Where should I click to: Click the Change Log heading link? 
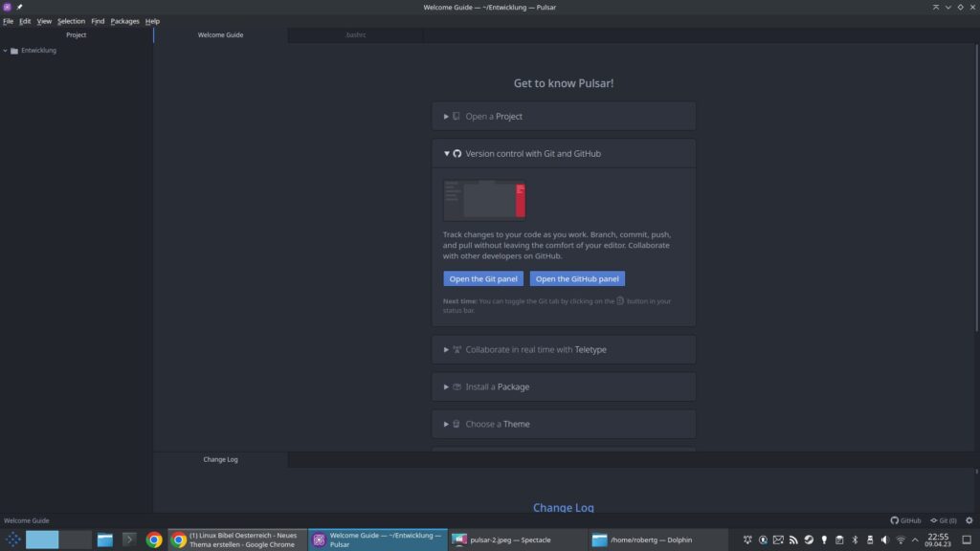tap(563, 508)
